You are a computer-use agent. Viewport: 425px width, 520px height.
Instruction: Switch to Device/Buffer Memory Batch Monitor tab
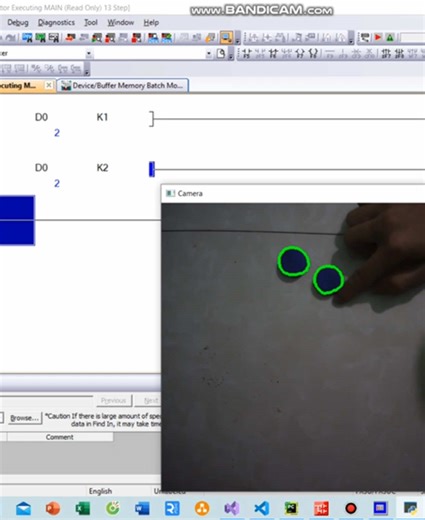122,86
